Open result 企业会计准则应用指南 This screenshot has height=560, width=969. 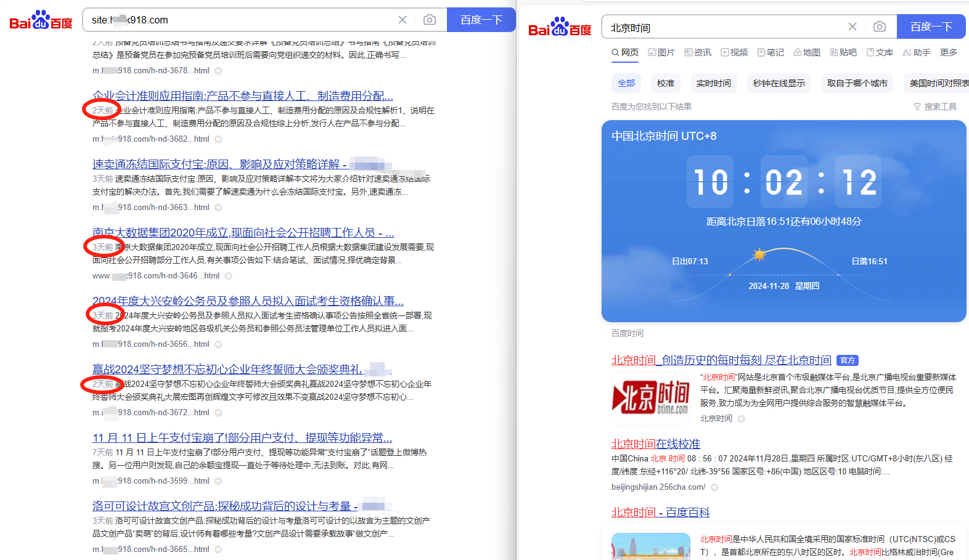243,95
